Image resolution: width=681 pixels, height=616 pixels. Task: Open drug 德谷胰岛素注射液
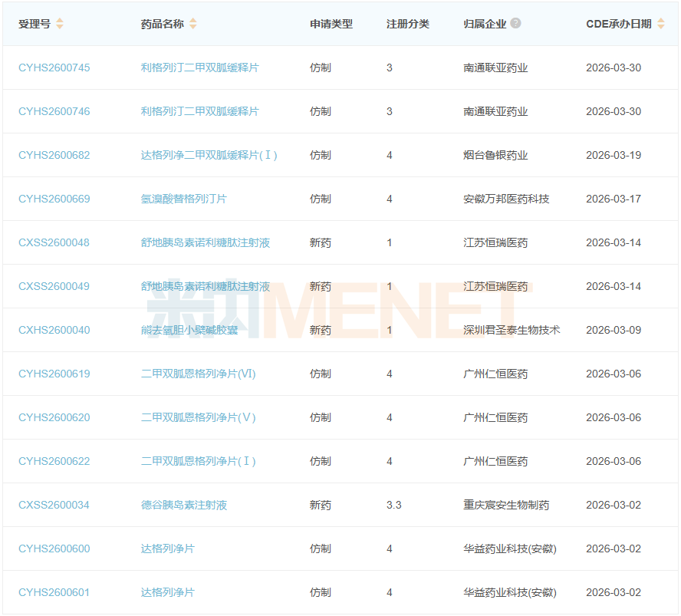184,506
